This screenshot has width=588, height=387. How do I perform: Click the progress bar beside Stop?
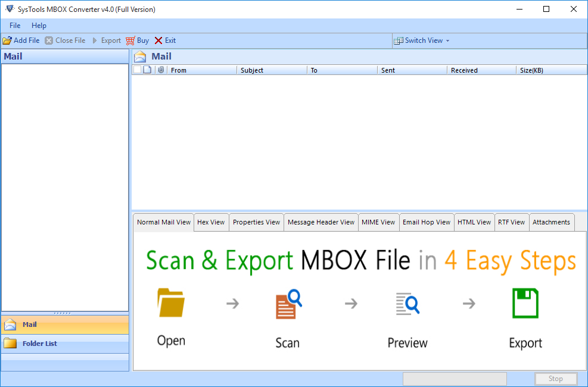tap(455, 379)
